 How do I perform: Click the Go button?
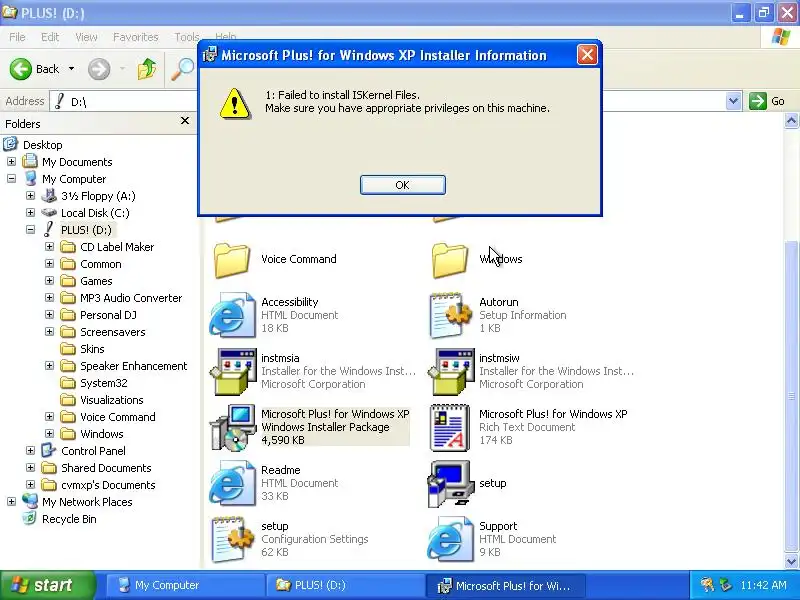[767, 101]
